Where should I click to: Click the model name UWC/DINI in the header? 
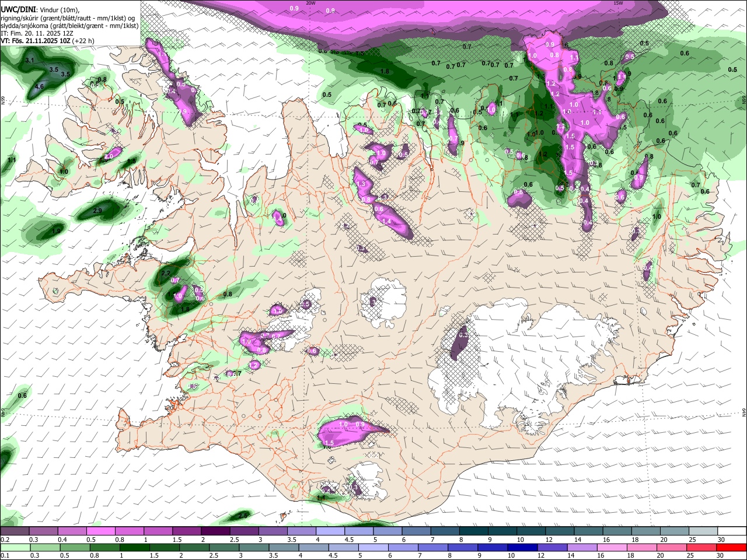click(18, 10)
